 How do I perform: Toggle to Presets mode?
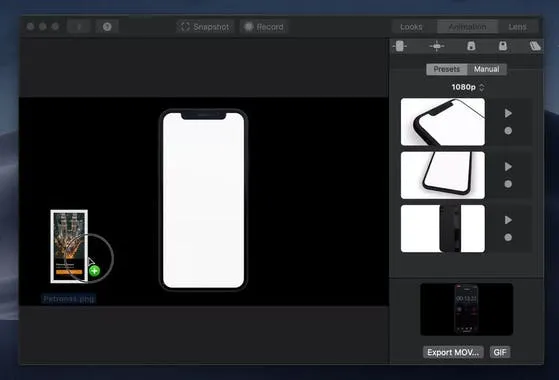[447, 69]
